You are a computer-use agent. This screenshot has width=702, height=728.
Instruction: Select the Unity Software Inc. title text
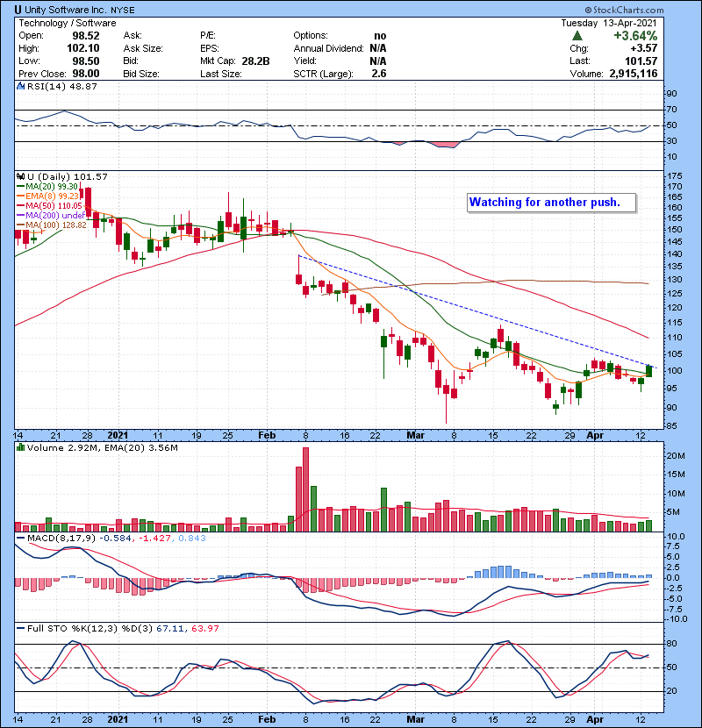(x=66, y=10)
